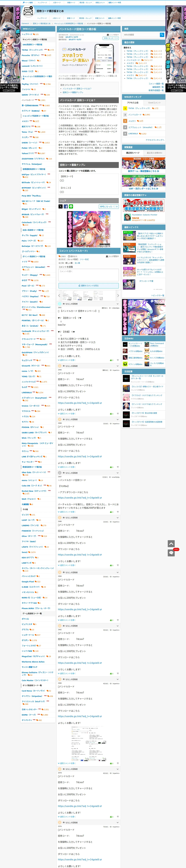Open Foundation: Galactic Frontier pre-registration entry
The image size is (186, 868).
(144, 215)
